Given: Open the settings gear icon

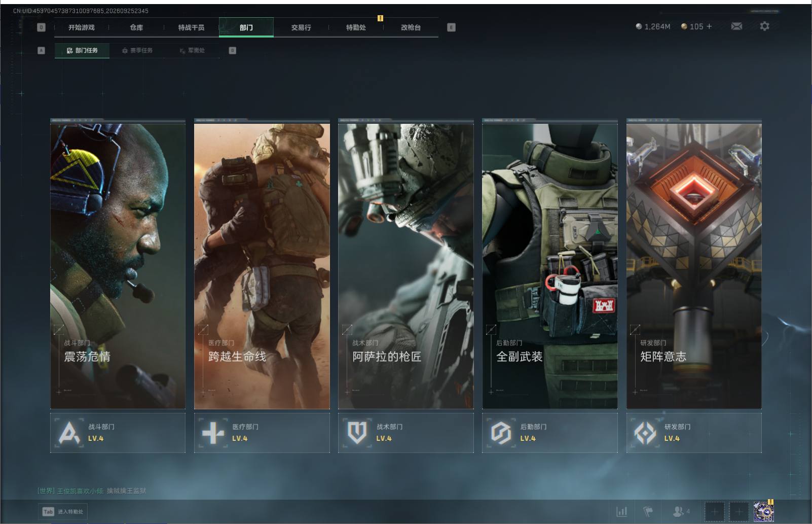Looking at the screenshot, I should (764, 26).
